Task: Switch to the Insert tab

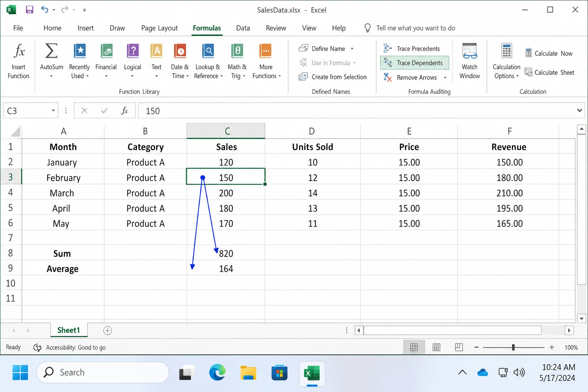Action: pos(85,28)
